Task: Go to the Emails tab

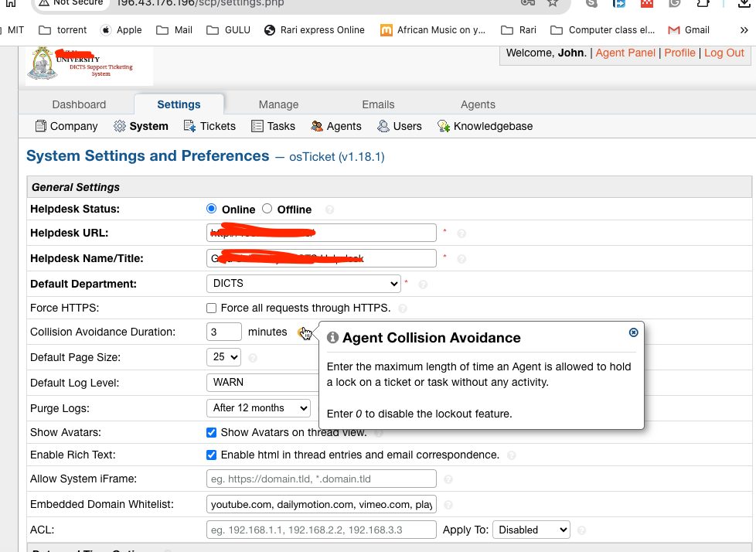Action: coord(378,104)
